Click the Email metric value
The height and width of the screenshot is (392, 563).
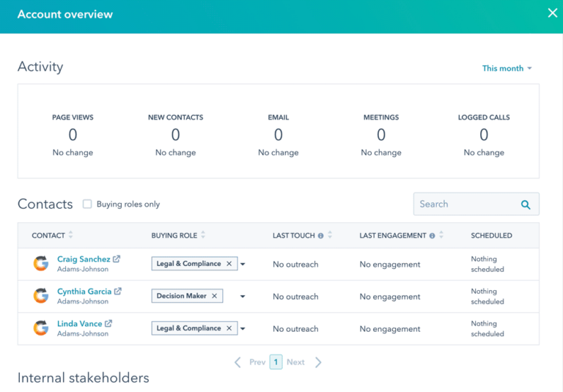[x=279, y=135]
